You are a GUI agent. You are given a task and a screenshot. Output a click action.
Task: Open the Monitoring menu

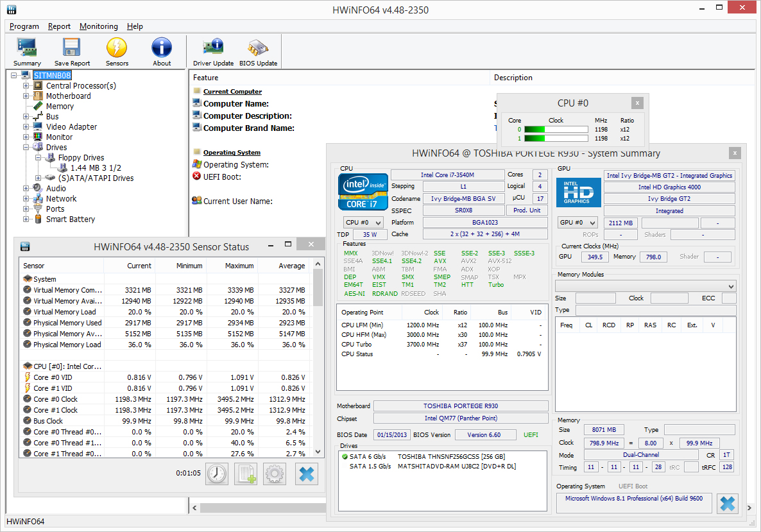click(99, 26)
